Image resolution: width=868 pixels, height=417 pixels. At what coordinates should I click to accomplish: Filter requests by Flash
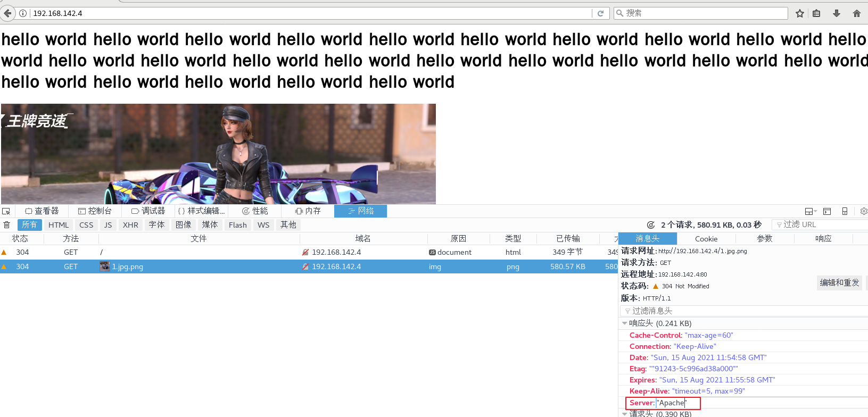pos(238,225)
